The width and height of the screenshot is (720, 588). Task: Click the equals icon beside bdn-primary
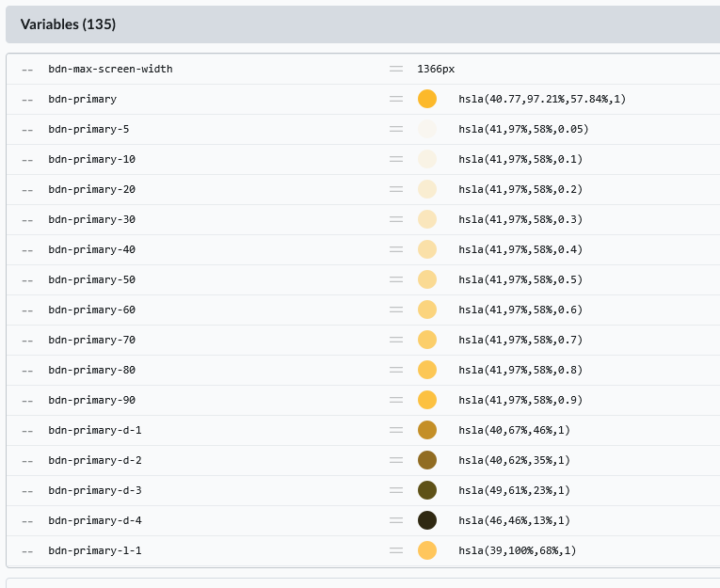[x=396, y=99]
